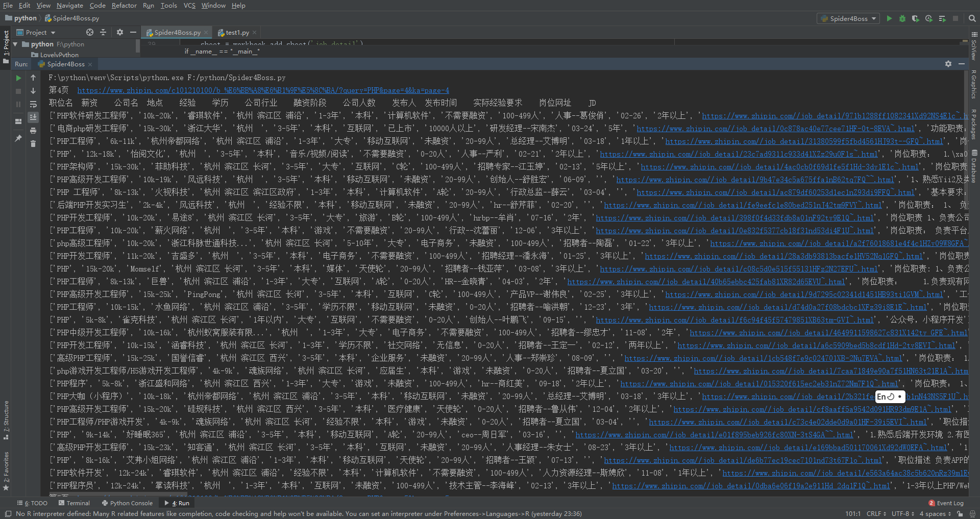Toggle the 1: Project side tab

pyautogui.click(x=6, y=47)
